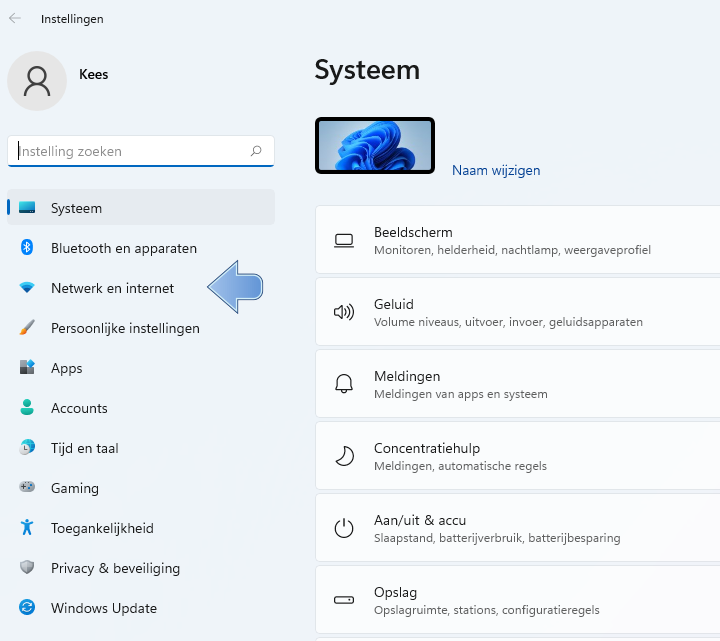Go to Netwerk en internet

point(112,288)
